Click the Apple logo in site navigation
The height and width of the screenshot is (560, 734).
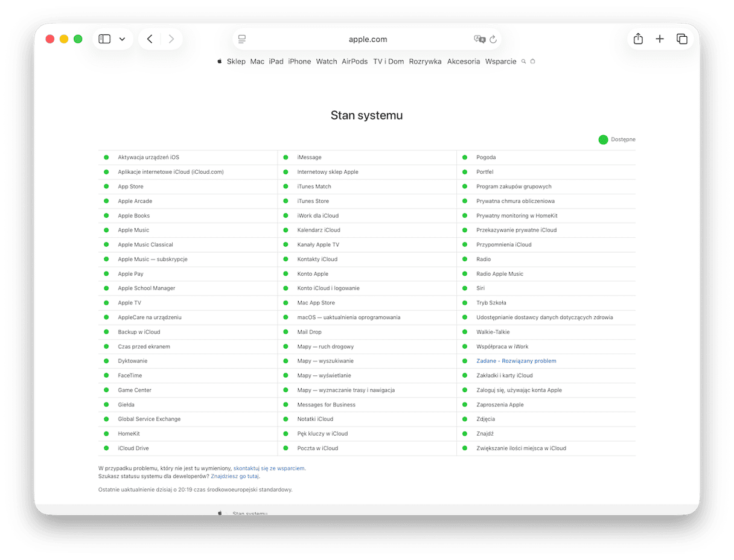tap(220, 62)
